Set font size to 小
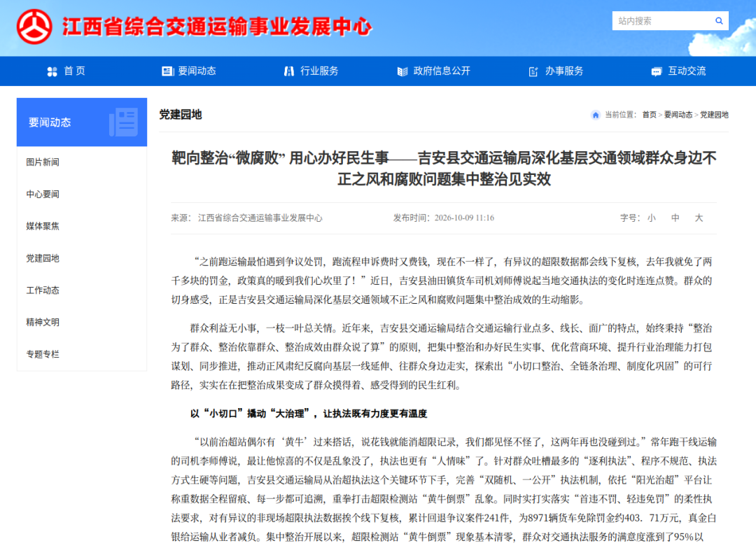This screenshot has height=548, width=756. pyautogui.click(x=652, y=218)
